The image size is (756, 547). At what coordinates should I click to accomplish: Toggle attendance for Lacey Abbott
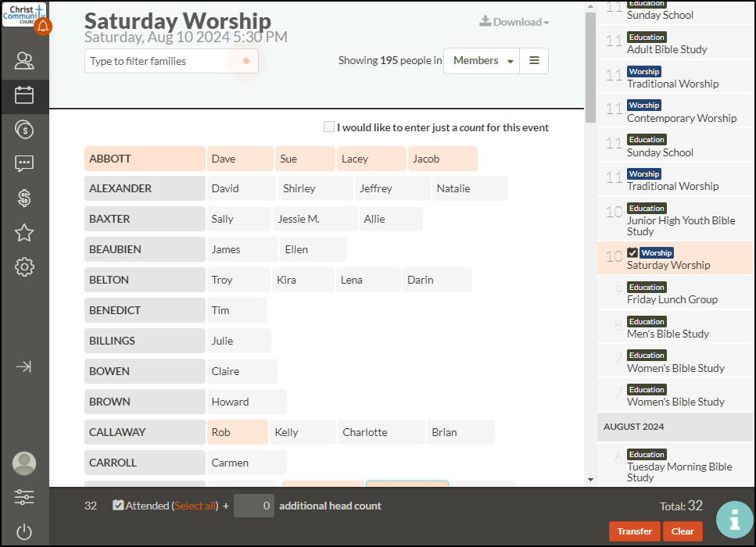click(371, 159)
